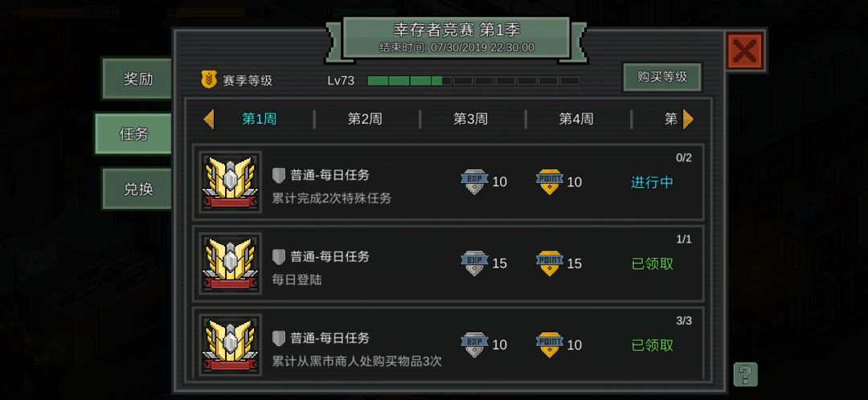Open the 第4周 week tab
Screen dimensions: 868x400
coord(575,119)
